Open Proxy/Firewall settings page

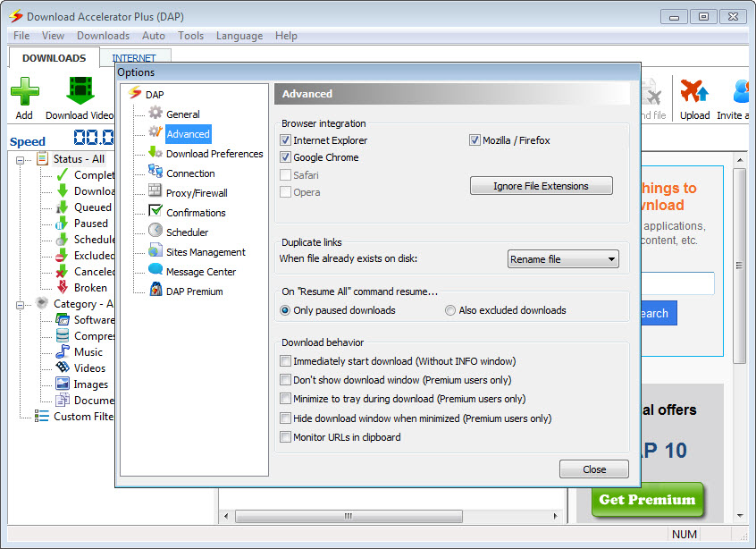[x=197, y=193]
